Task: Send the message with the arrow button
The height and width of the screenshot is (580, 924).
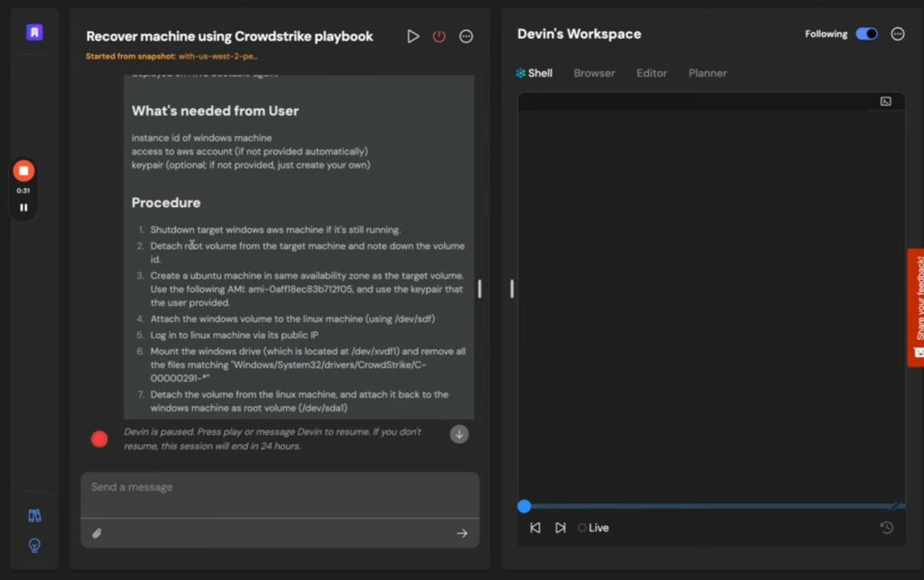Action: (x=462, y=533)
